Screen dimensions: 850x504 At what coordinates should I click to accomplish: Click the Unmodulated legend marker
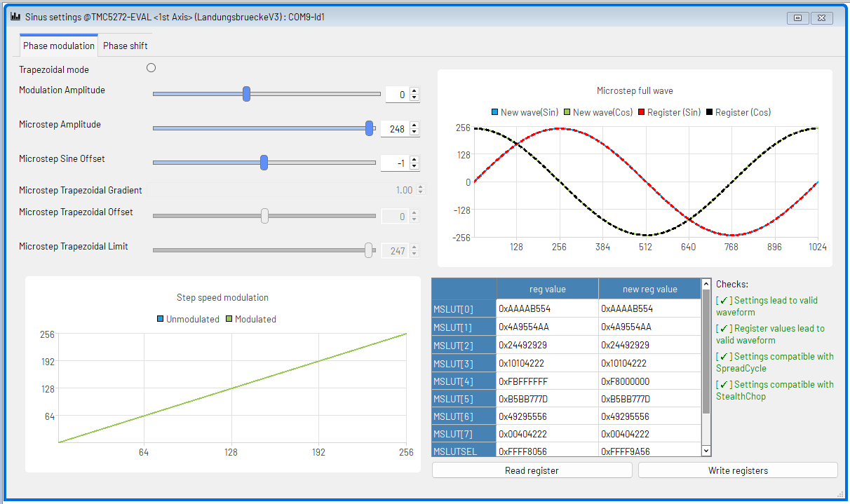point(160,319)
